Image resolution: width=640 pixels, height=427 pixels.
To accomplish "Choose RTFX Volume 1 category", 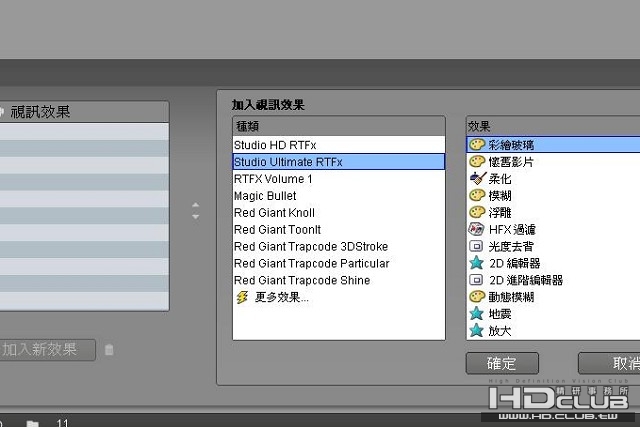I will click(338, 179).
